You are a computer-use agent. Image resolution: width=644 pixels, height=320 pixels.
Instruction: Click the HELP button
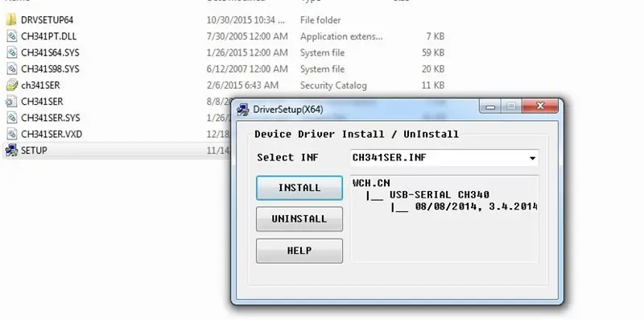[x=299, y=251]
